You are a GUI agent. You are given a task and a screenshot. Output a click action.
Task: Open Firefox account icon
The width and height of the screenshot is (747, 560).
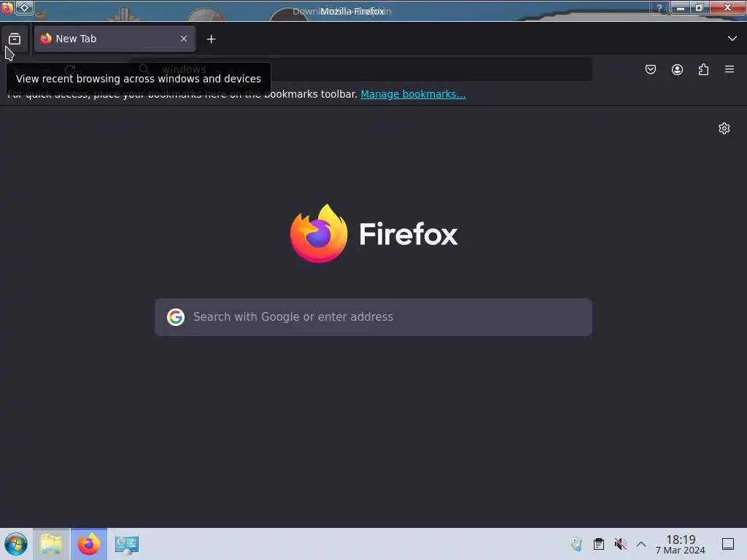[x=677, y=69]
